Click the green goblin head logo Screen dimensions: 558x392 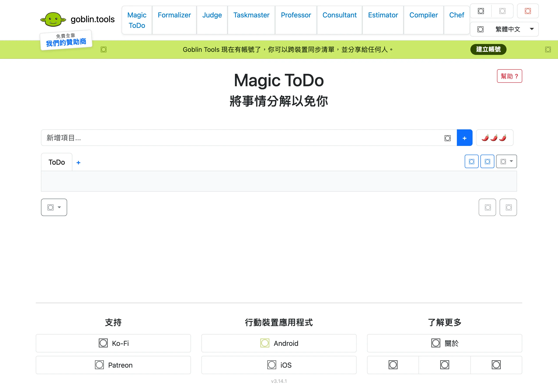click(53, 19)
